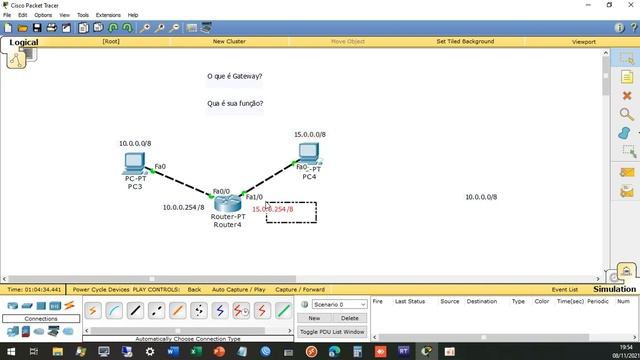The width and height of the screenshot is (640, 360).
Task: Click Toggle PDU List Window button
Action: 332,332
